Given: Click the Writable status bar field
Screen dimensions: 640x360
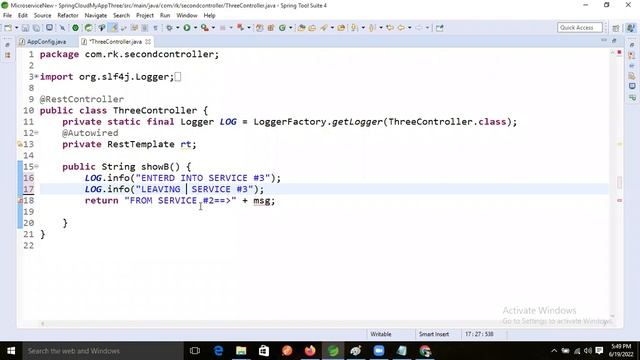Looking at the screenshot, I should (381, 334).
